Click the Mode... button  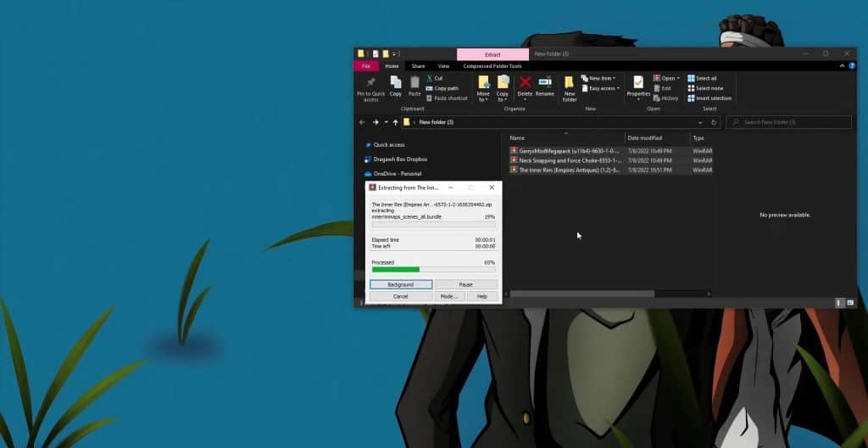pos(449,297)
